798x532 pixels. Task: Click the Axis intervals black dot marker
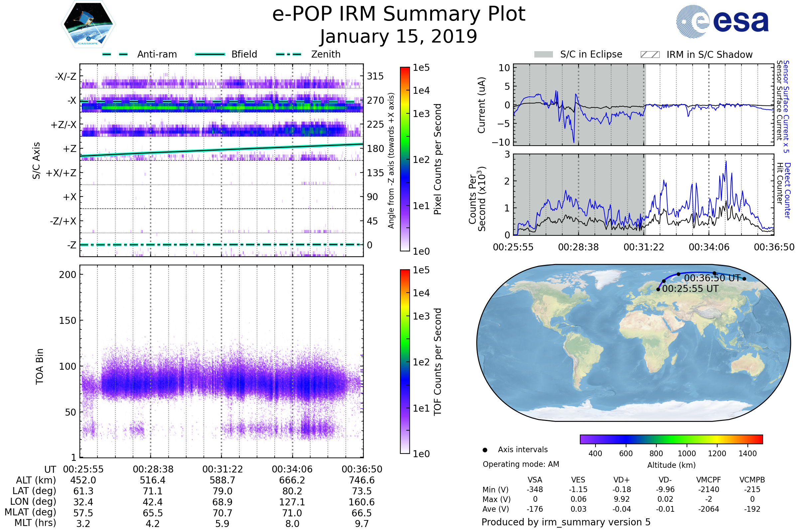(x=485, y=450)
